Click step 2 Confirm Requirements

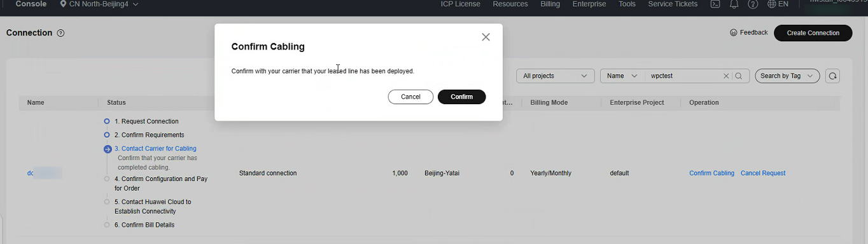point(150,135)
